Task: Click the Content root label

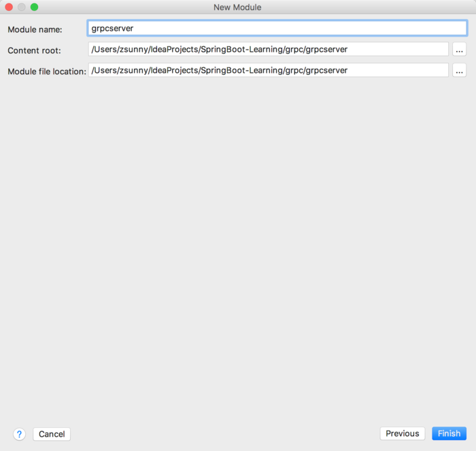Action: [x=34, y=50]
